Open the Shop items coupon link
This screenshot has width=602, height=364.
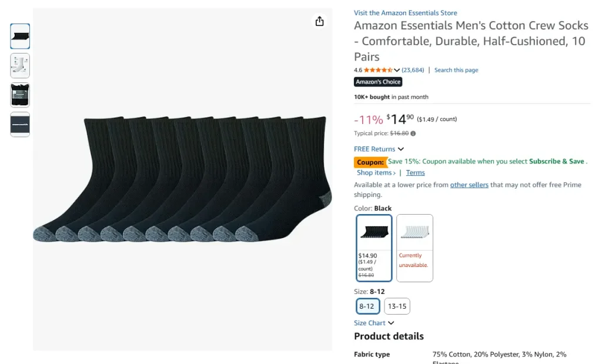[x=374, y=172]
